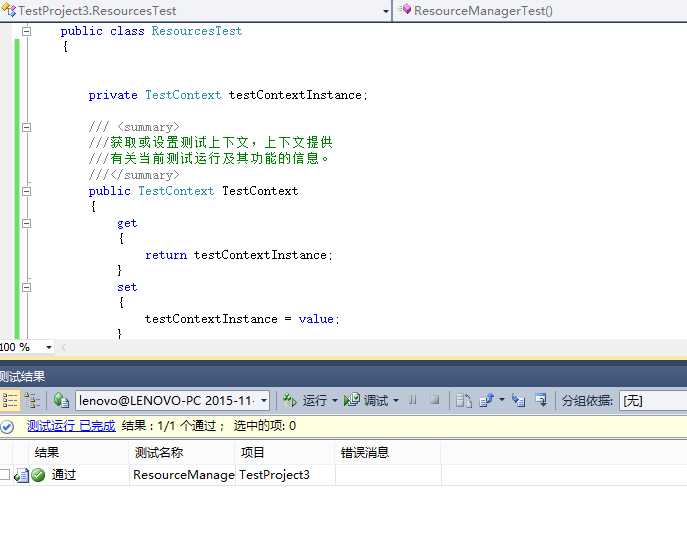Click the 运行 (Run) button
The height and width of the screenshot is (536, 687).
click(305, 400)
